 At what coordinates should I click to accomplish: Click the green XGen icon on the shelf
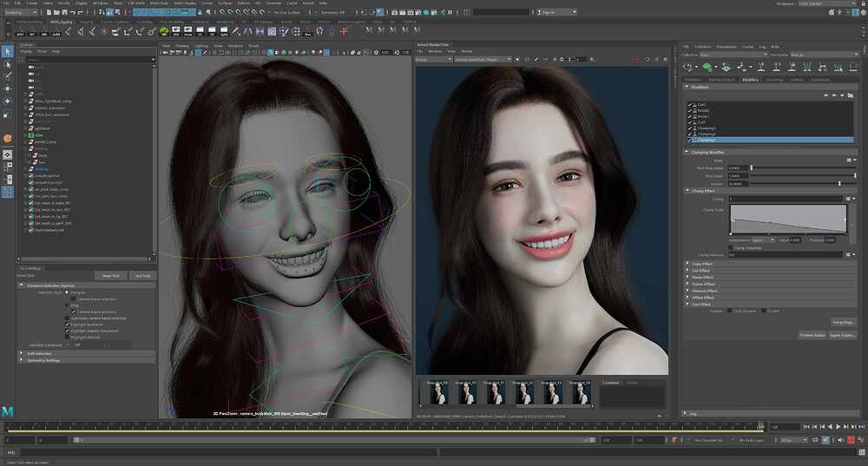click(164, 31)
